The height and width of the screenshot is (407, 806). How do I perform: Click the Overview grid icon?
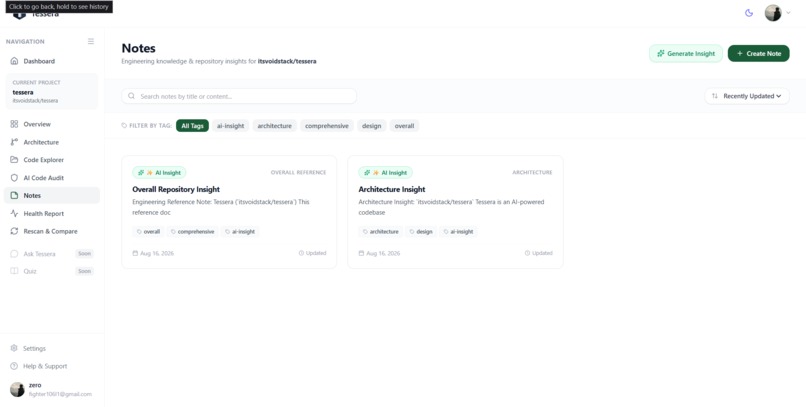coord(14,124)
